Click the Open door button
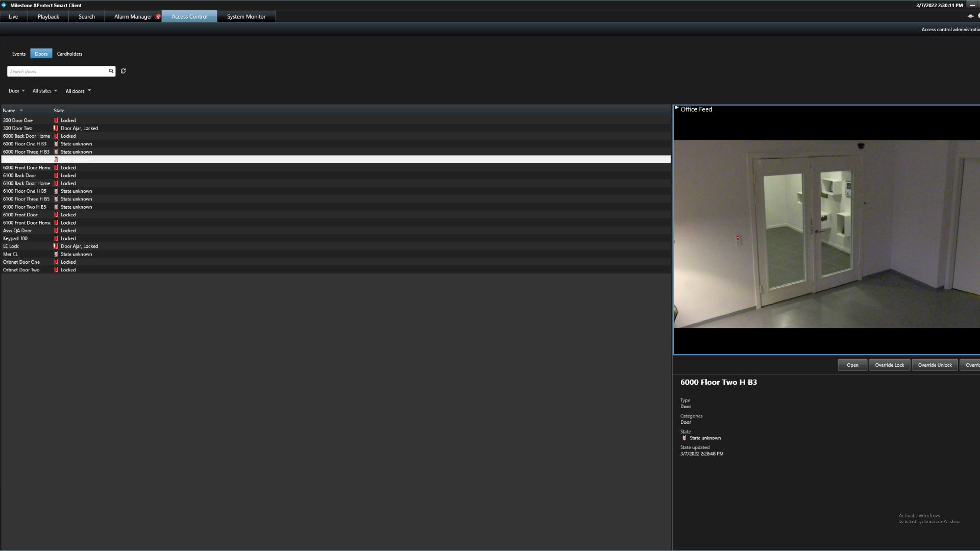 click(852, 365)
